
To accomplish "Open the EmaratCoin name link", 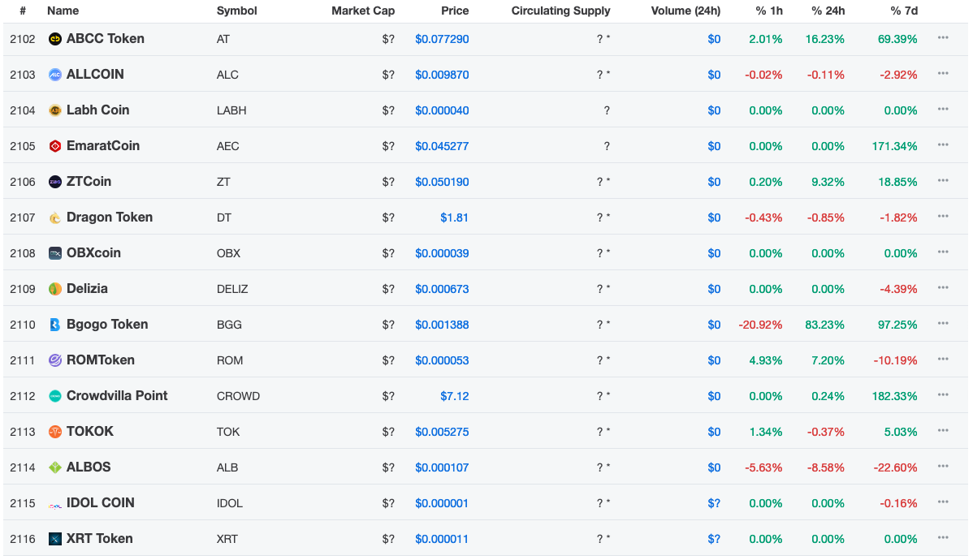I will [103, 146].
